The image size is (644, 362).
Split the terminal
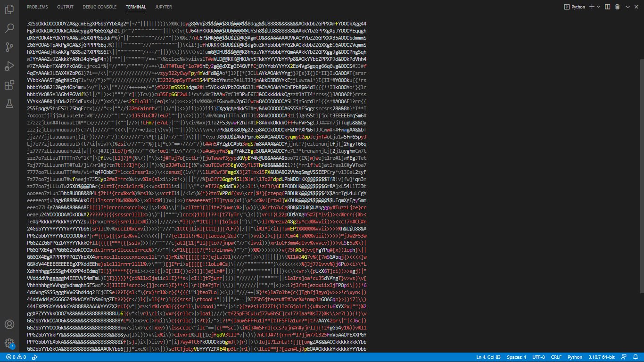point(608,7)
